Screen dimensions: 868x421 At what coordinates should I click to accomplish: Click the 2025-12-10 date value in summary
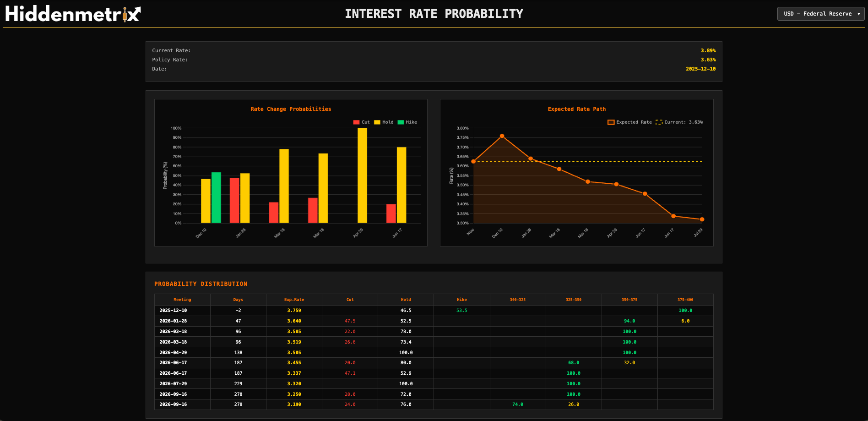coord(700,69)
